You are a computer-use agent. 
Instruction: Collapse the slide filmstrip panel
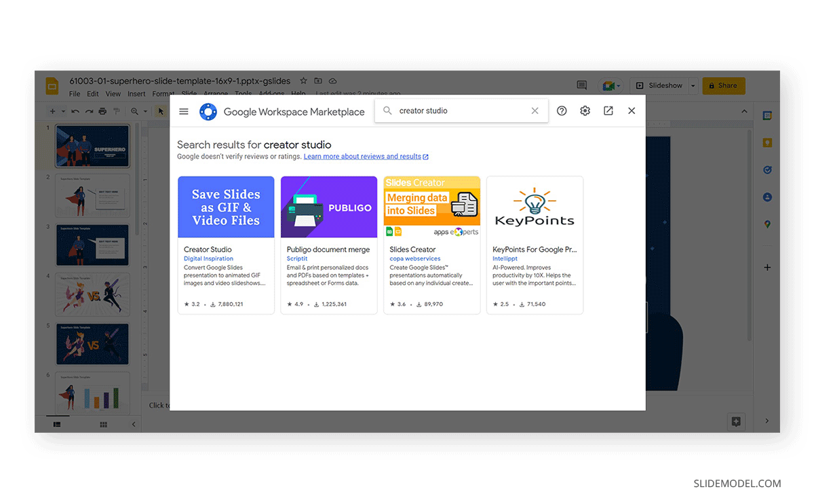[x=133, y=425]
